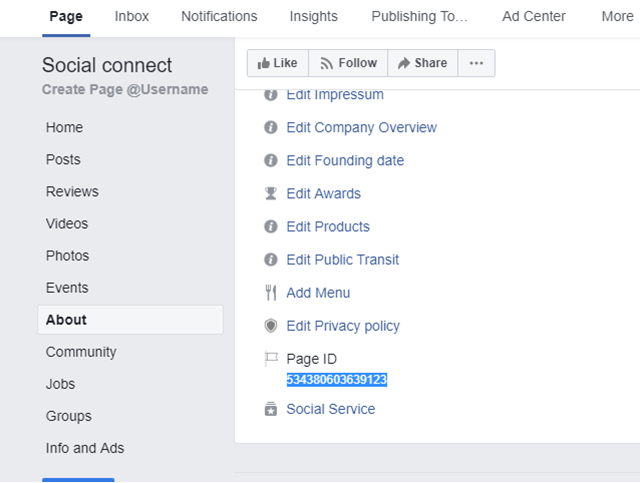
Task: Expand the More menu in top navigation
Action: pos(617,16)
